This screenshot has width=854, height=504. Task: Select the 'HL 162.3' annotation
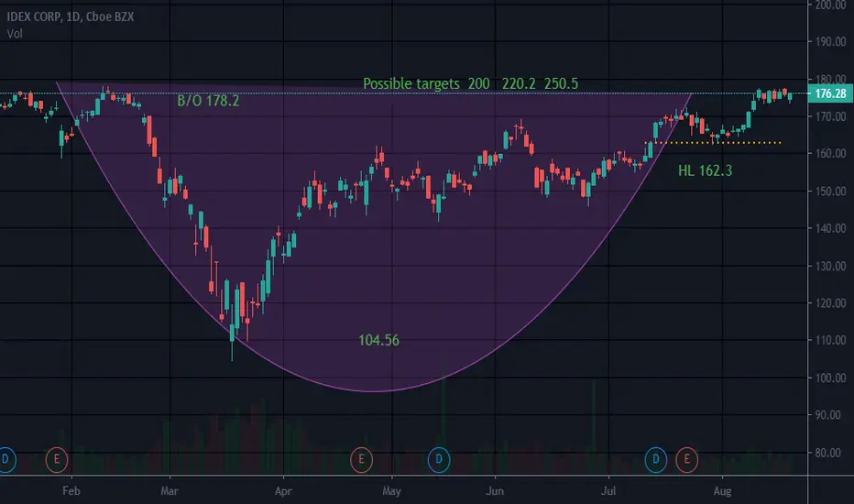[x=705, y=171]
